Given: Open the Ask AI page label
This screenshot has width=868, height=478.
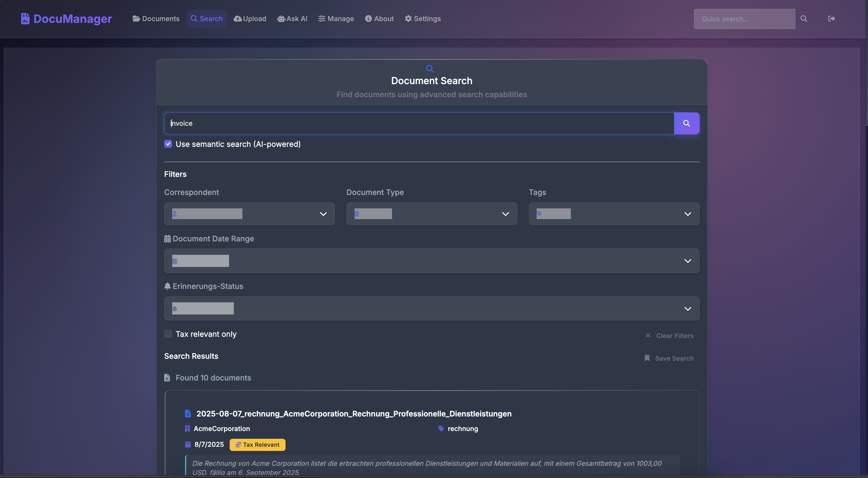Looking at the screenshot, I should [x=297, y=18].
